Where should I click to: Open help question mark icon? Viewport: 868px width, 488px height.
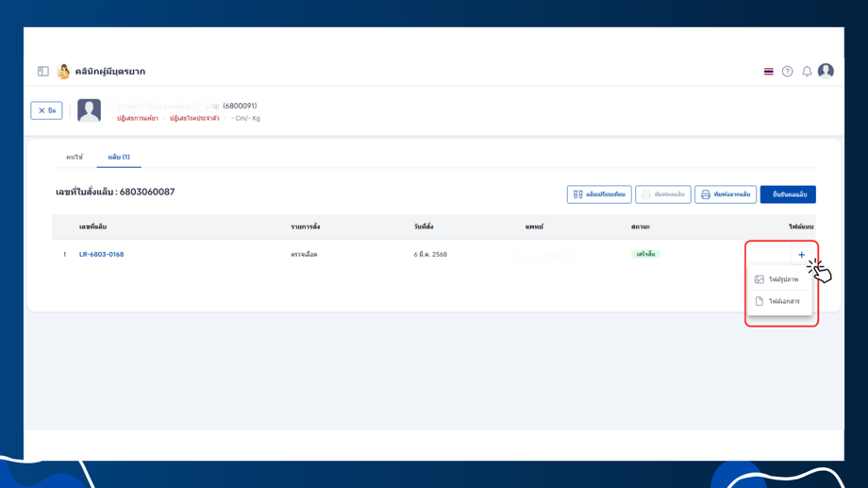click(x=787, y=72)
